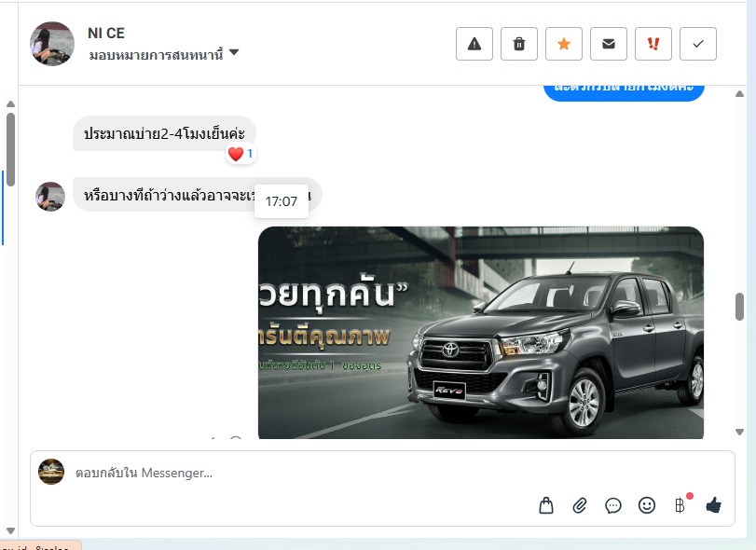Open the emoji picker
Screen dimensions: 756x550
click(x=647, y=505)
